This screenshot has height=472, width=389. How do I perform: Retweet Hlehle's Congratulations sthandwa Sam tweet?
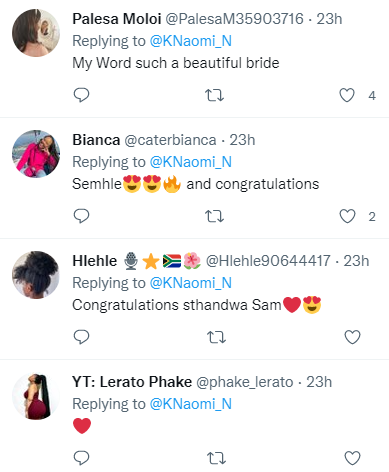point(217,338)
